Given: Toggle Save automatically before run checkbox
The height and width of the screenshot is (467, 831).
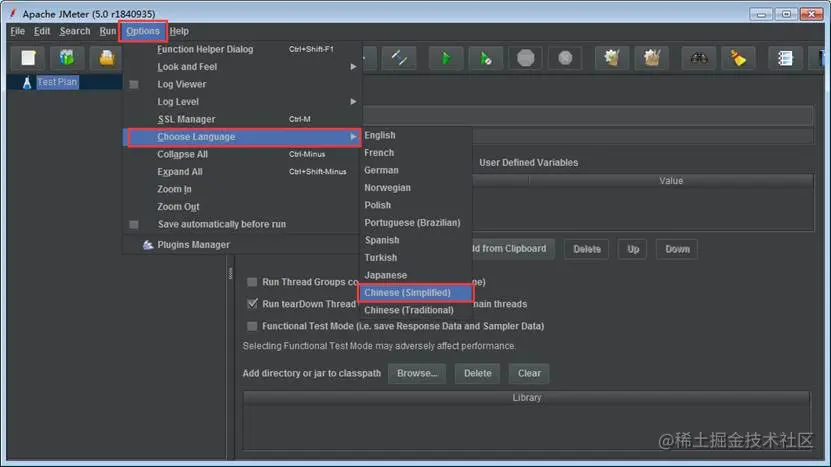Looking at the screenshot, I should [134, 225].
